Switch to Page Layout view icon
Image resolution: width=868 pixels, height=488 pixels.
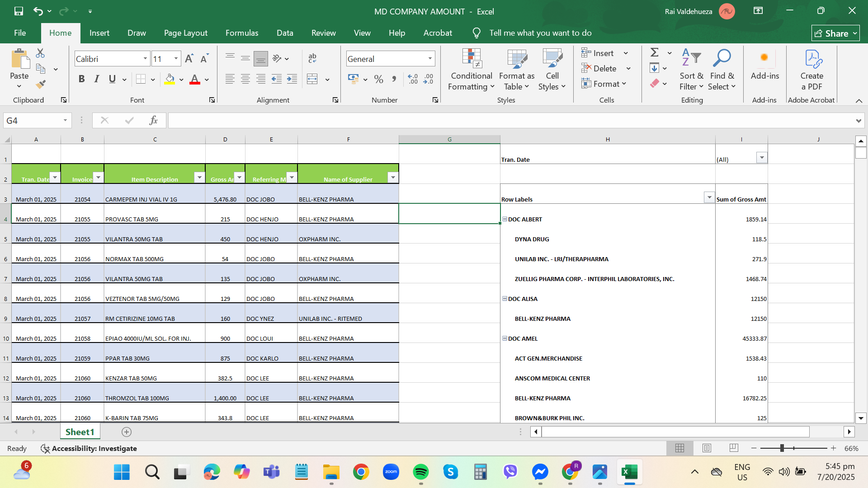tap(707, 448)
